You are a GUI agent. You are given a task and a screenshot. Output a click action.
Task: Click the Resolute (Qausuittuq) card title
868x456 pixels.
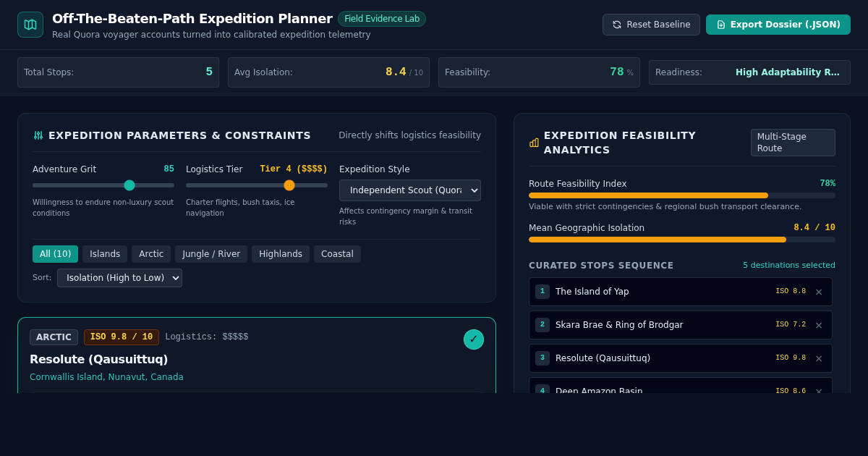98,359
